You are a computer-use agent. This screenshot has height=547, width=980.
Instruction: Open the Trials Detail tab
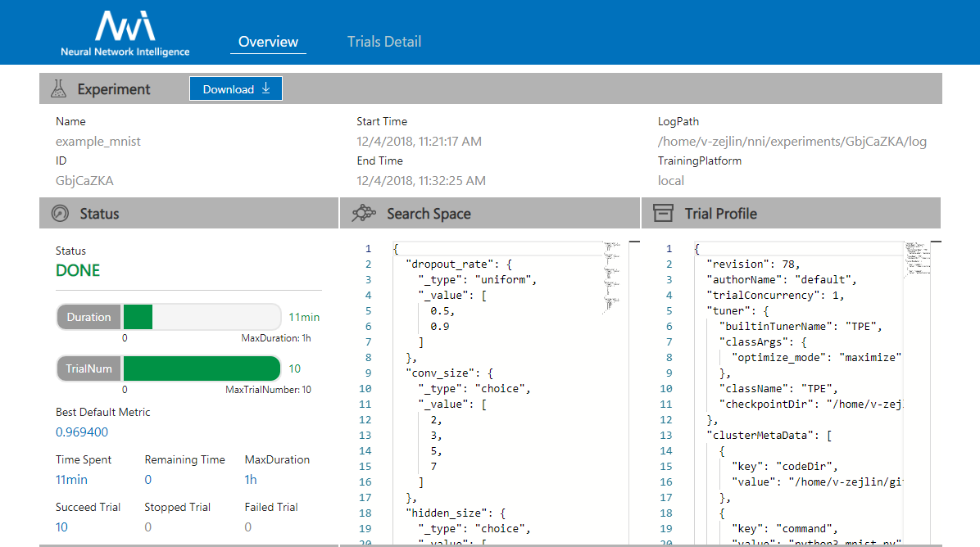[x=384, y=41]
